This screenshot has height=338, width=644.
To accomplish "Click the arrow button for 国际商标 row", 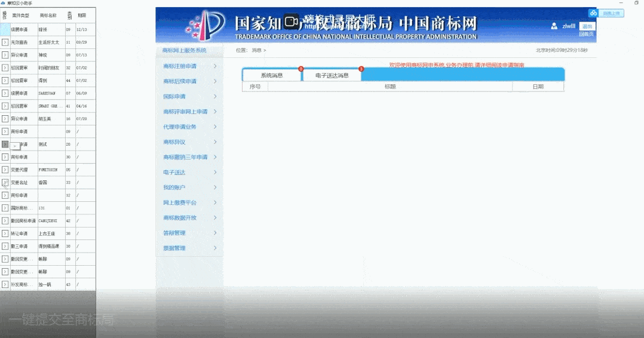I will pos(5,208).
